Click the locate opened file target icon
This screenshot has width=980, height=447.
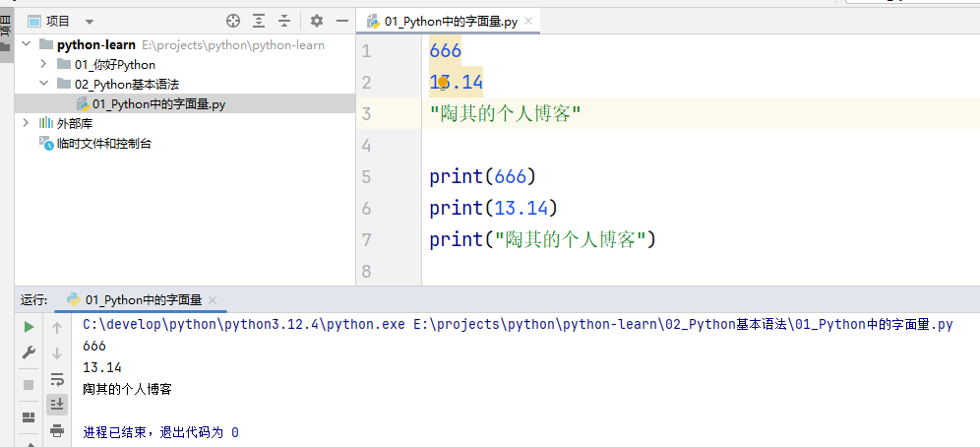(233, 21)
